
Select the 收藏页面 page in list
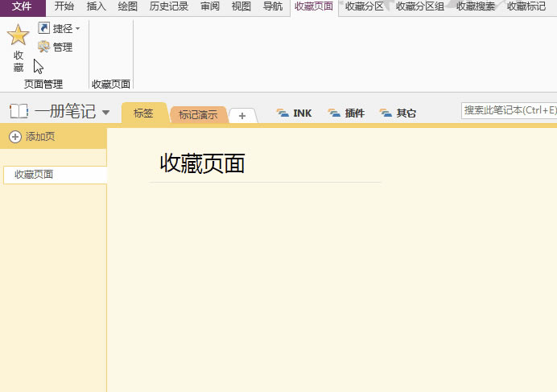55,175
